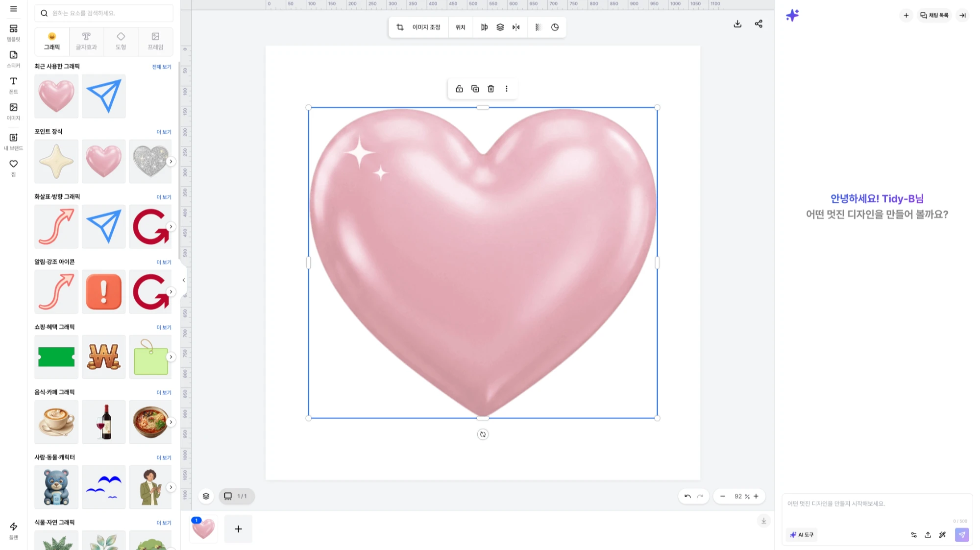This screenshot has height=550, width=980.
Task: Duplicate the selected element
Action: 475,89
